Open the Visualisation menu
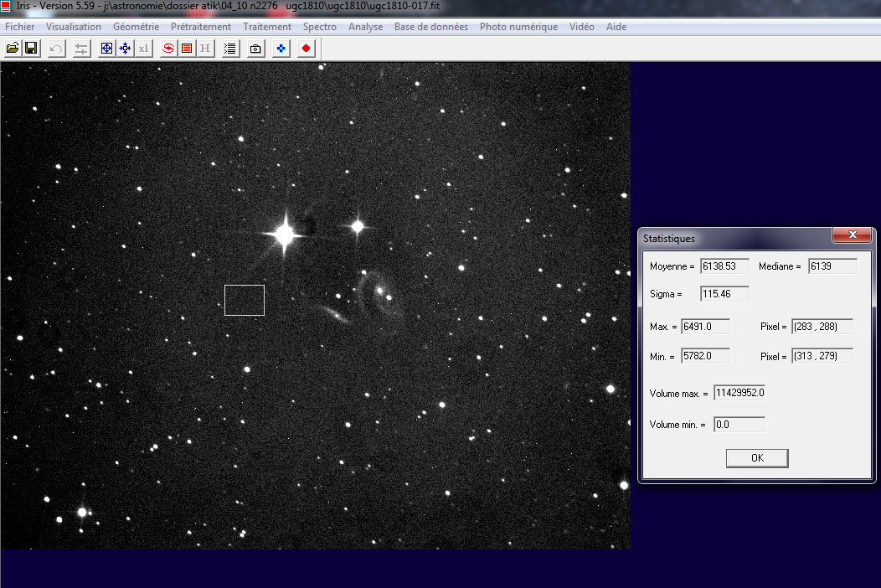The image size is (881, 588). pyautogui.click(x=74, y=27)
